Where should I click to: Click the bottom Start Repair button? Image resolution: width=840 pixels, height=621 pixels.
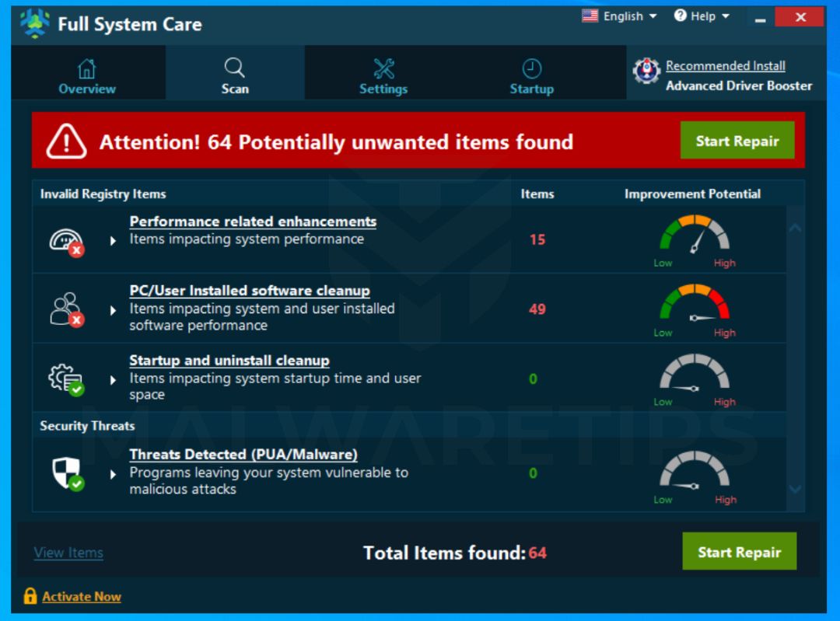[740, 551]
